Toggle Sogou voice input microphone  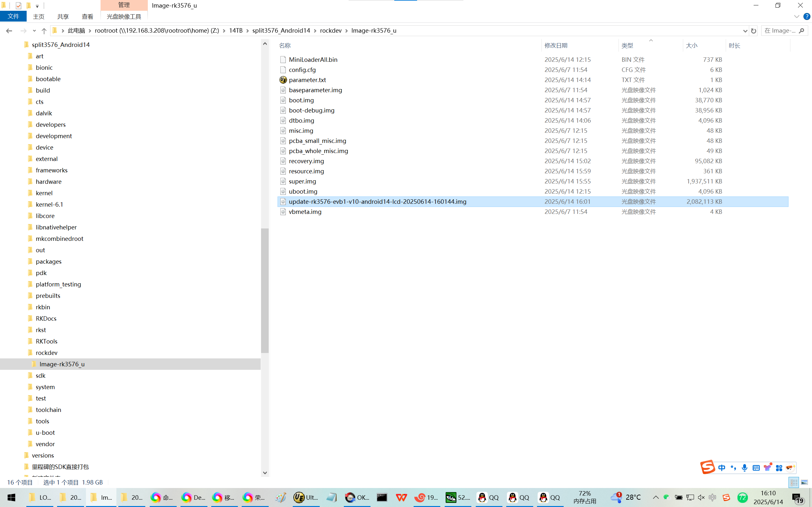pos(744,468)
